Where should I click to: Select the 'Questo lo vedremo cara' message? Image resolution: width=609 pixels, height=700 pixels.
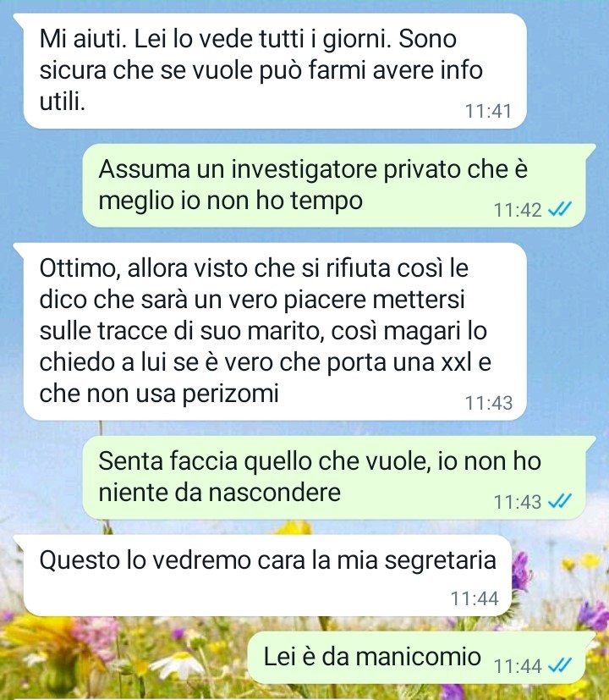[x=267, y=576]
